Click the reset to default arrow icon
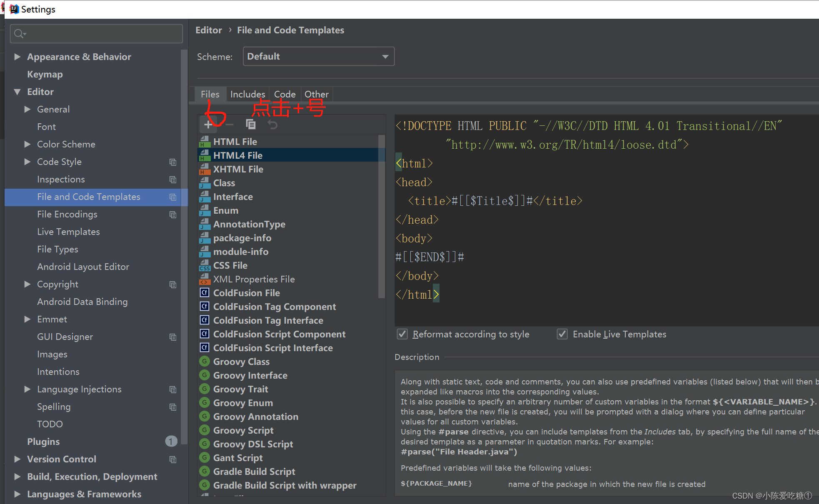Image resolution: width=819 pixels, height=504 pixels. pos(272,124)
